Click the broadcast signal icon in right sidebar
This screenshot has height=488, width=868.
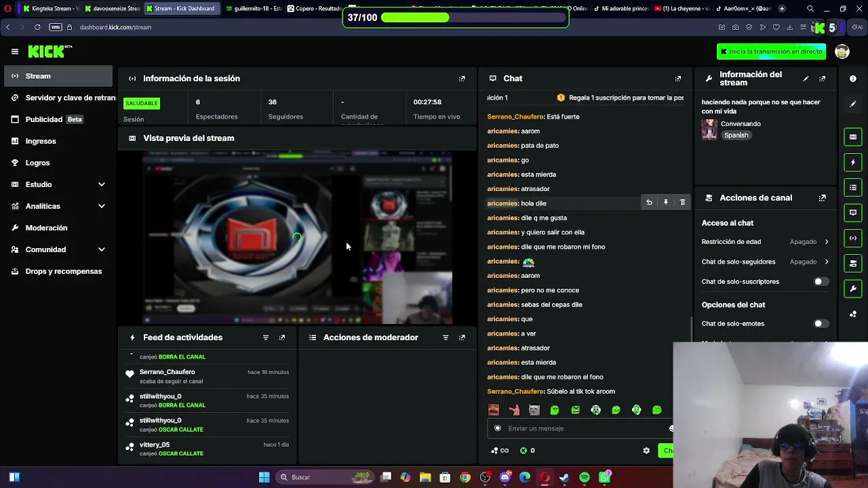pyautogui.click(x=853, y=238)
